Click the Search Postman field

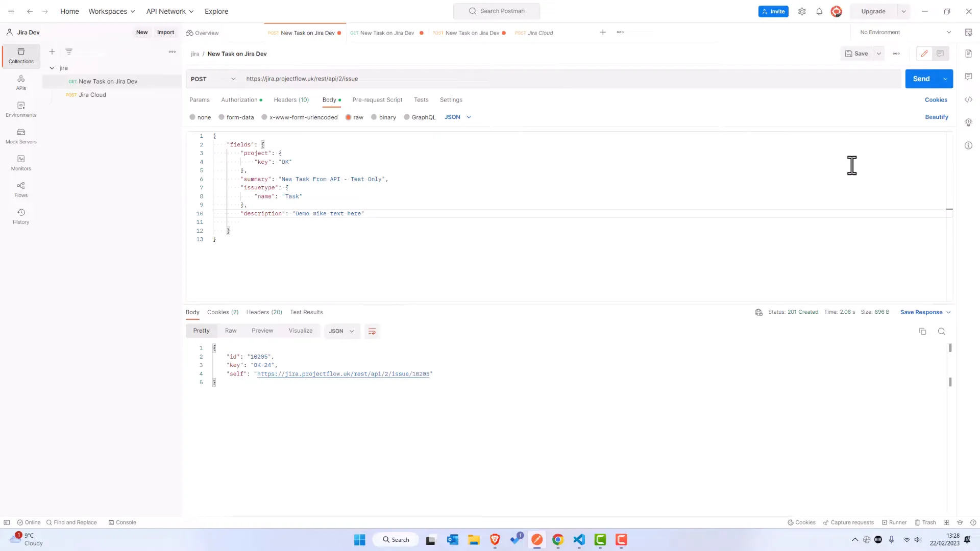[497, 11]
